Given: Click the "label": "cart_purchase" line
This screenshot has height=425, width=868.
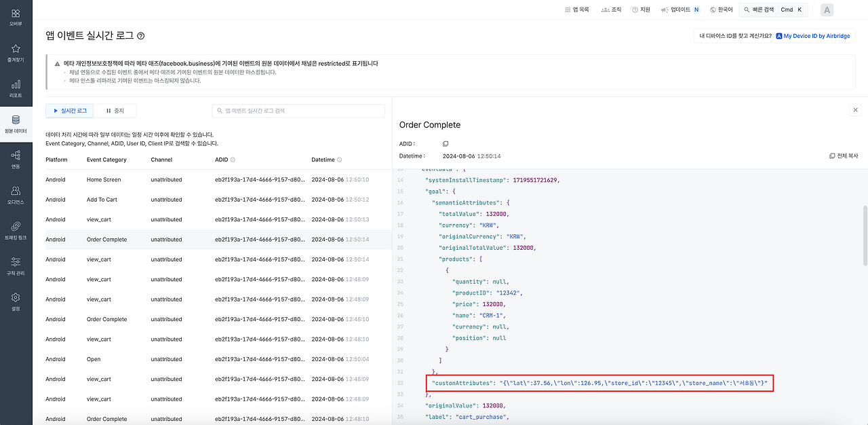Looking at the screenshot, I should (467, 418).
